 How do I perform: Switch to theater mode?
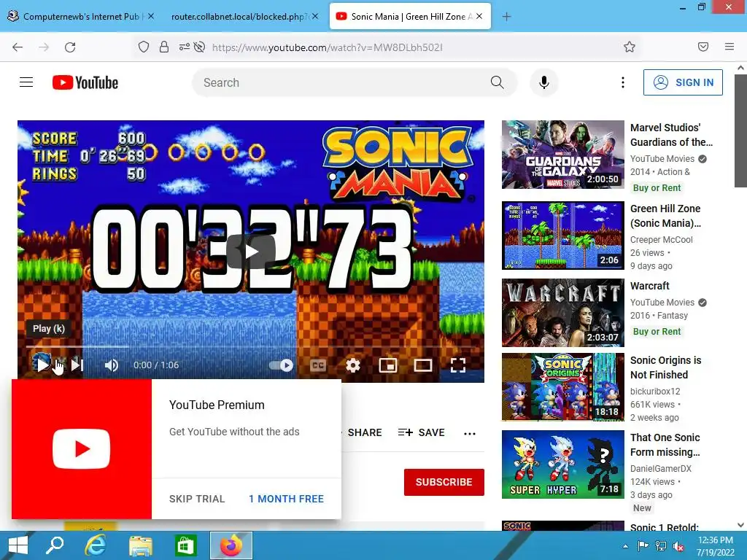[423, 365]
